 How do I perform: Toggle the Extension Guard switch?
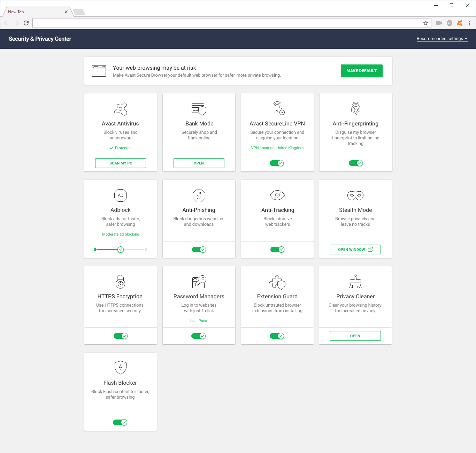(x=277, y=336)
